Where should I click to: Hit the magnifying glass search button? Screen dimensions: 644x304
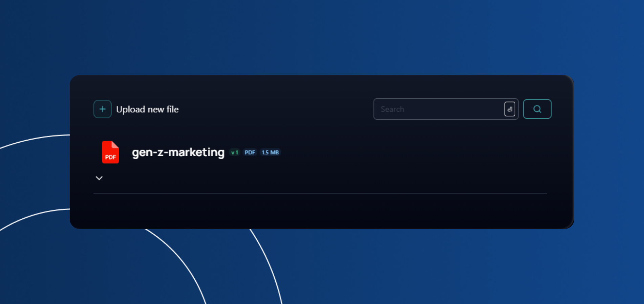coord(537,109)
